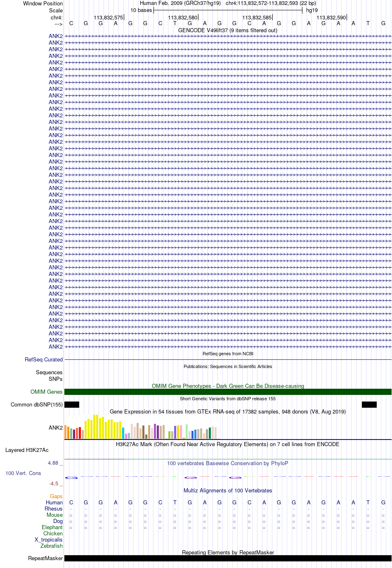Screen dimensions: 392x568
Task: Click the Common dbSNP(155) track label
Action: point(37,404)
